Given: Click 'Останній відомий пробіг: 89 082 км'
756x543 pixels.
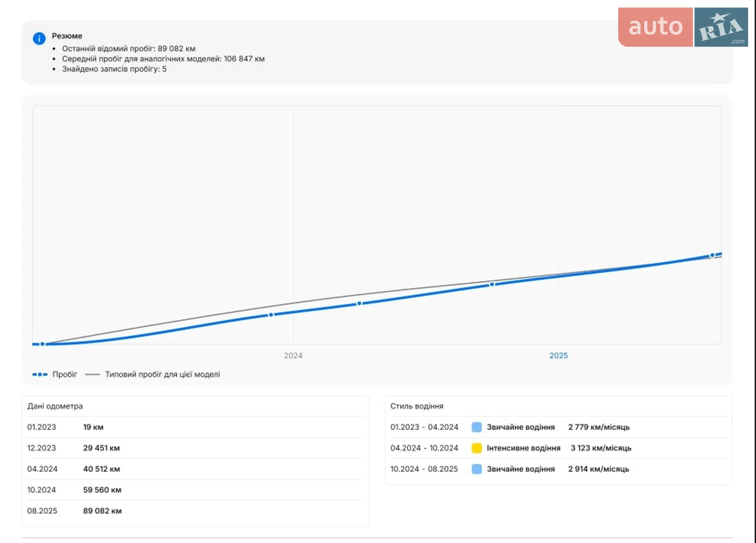Looking at the screenshot, I should 129,48.
